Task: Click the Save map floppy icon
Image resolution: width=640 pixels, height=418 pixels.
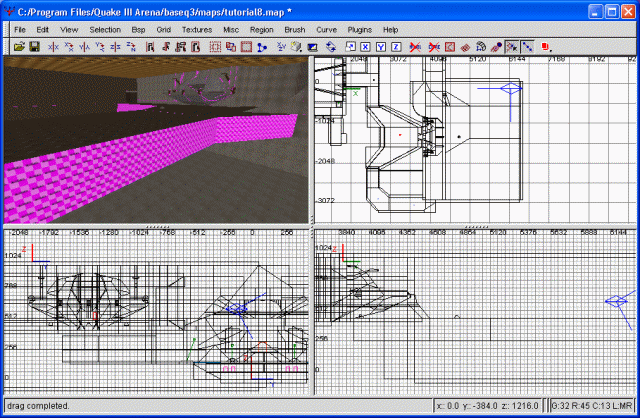Action: click(34, 47)
